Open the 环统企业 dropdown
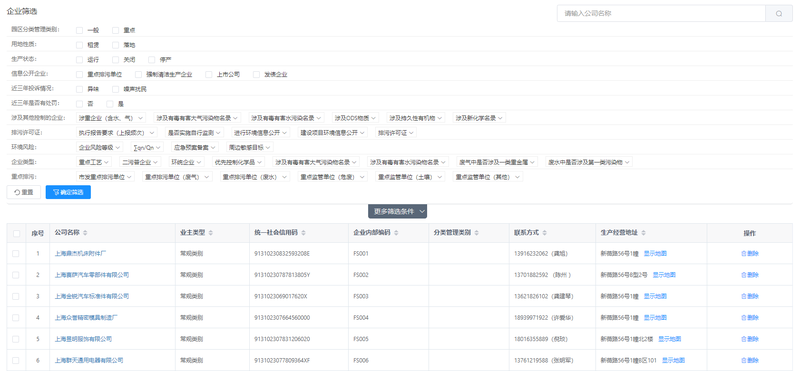The width and height of the screenshot is (800, 371). click(x=187, y=162)
